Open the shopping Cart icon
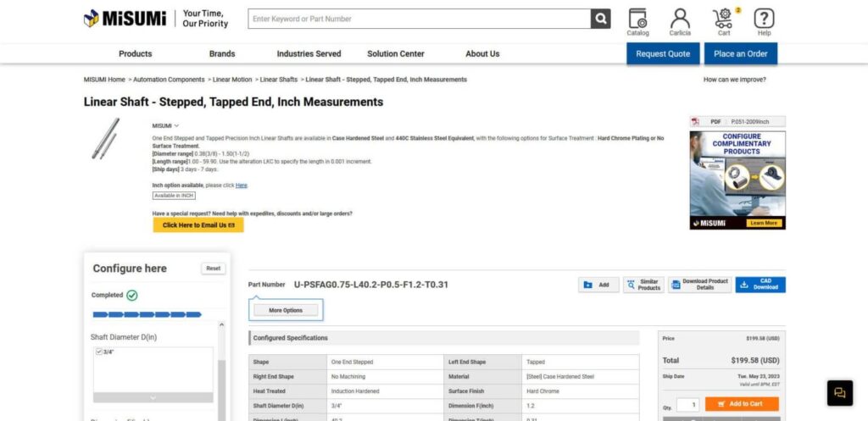 pyautogui.click(x=724, y=20)
